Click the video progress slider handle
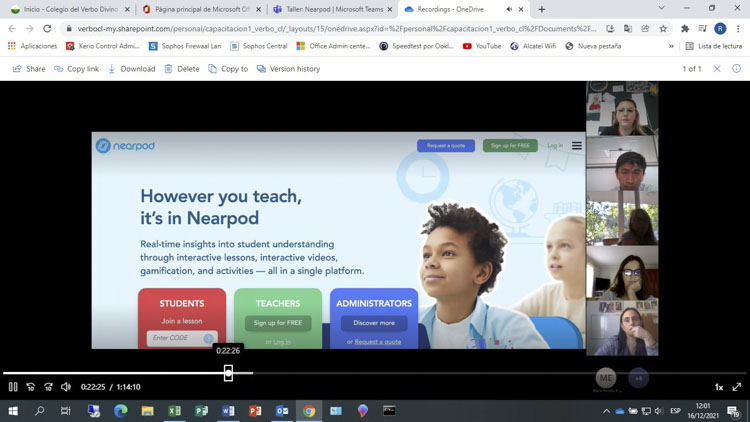750x422 pixels. (228, 373)
